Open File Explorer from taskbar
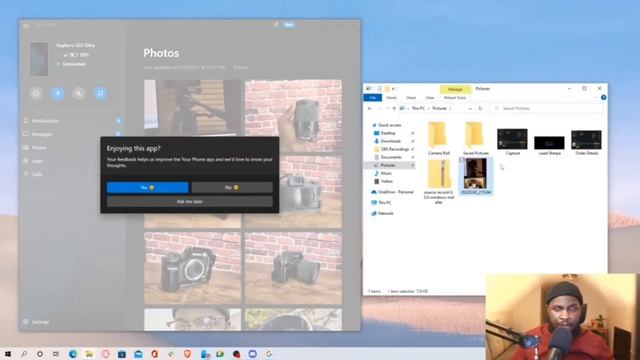640x360 pixels. [89, 354]
